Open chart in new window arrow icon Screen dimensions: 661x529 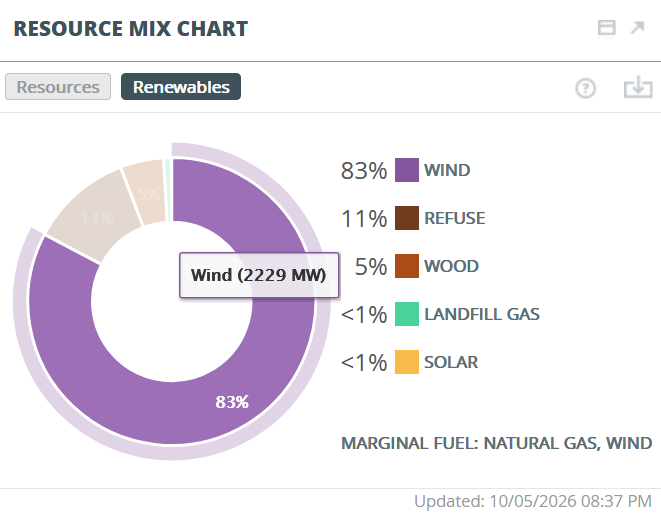click(637, 28)
